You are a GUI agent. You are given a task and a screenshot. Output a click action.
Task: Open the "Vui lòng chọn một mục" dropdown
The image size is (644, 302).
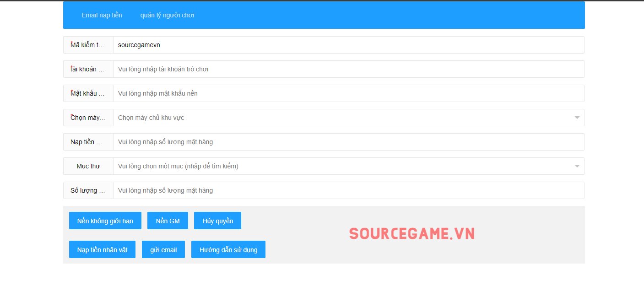349,166
